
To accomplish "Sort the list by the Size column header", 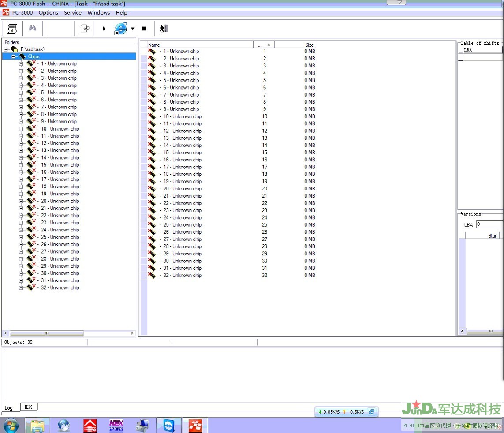I will (295, 45).
